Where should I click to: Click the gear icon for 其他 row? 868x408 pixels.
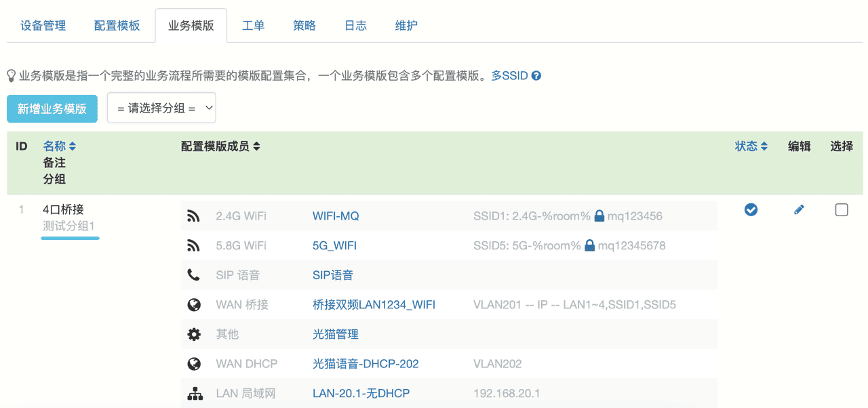(x=194, y=334)
